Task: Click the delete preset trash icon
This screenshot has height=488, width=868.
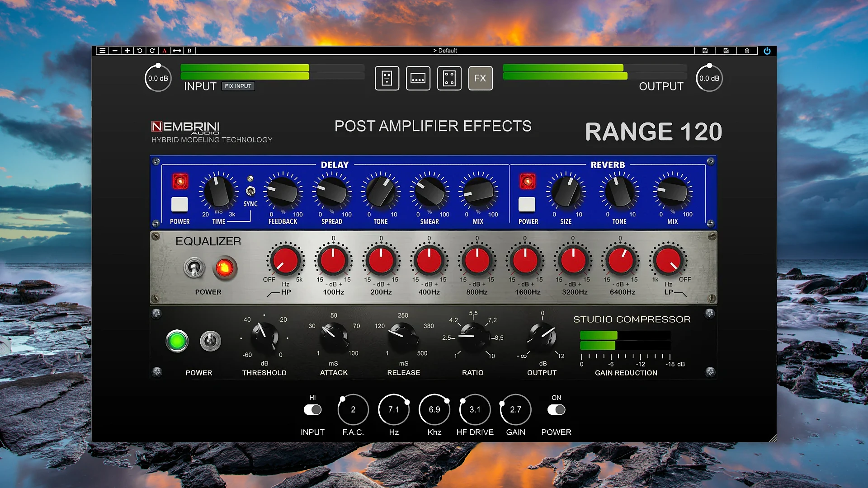Action: tap(747, 51)
